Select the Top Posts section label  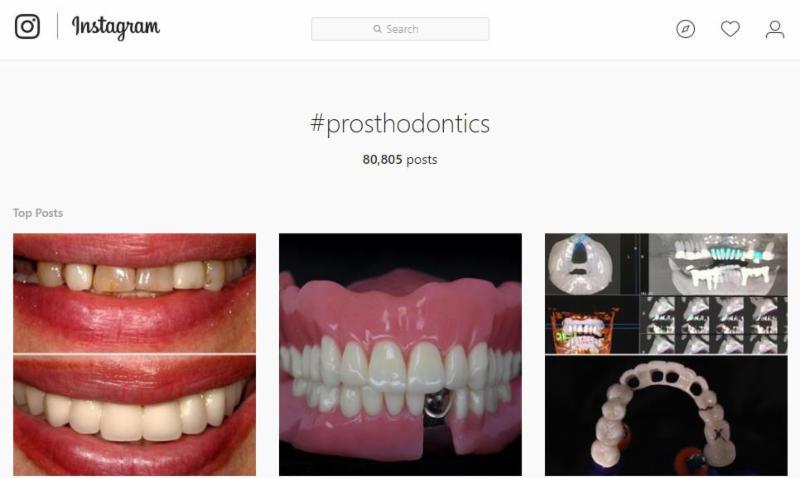point(38,213)
